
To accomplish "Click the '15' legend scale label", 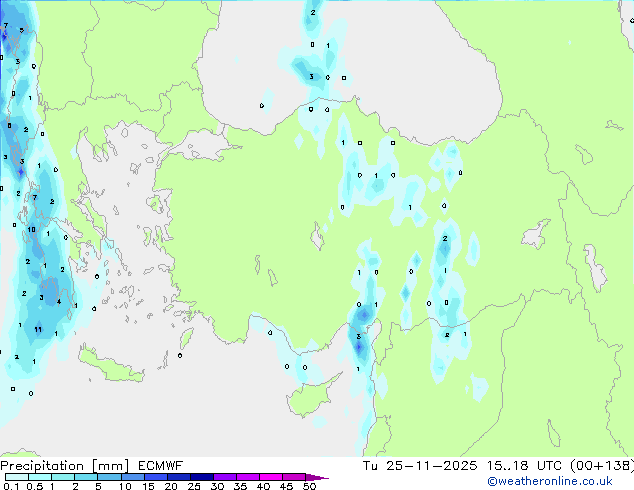I will click(x=148, y=486).
